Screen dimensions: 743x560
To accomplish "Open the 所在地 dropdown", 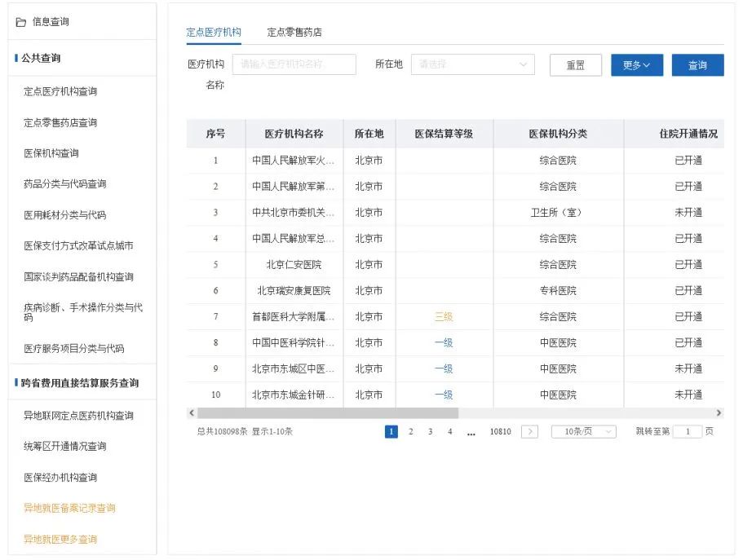I will pos(473,64).
